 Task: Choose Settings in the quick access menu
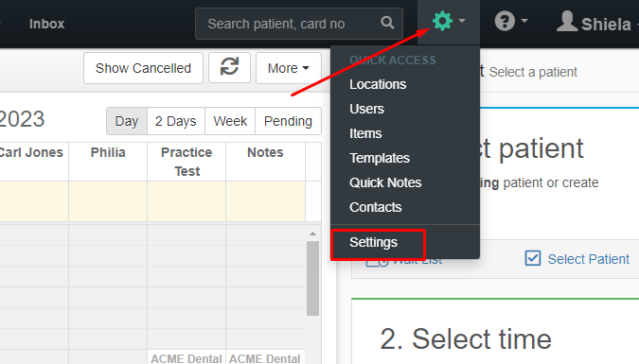click(x=373, y=242)
